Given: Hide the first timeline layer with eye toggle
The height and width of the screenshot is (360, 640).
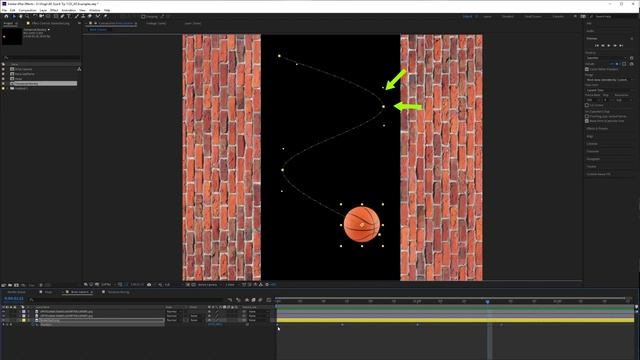Looking at the screenshot, I should (4, 311).
